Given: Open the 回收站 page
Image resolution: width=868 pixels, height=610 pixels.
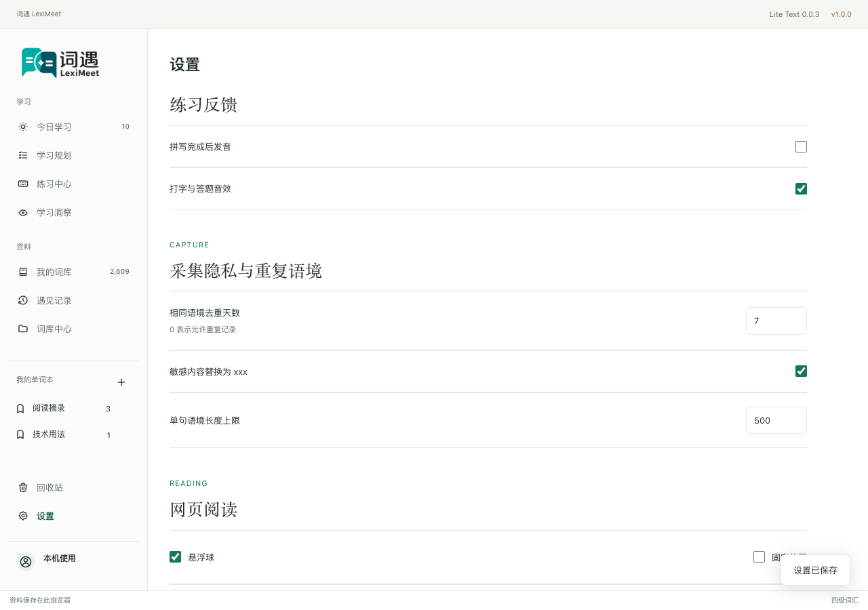Looking at the screenshot, I should coord(73,487).
